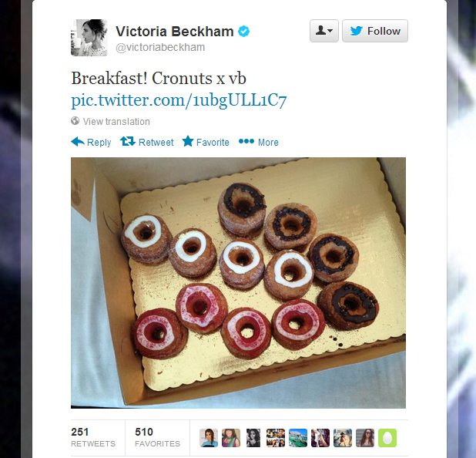Click the @victoriabeckham handle
The height and width of the screenshot is (458, 476).
point(160,47)
